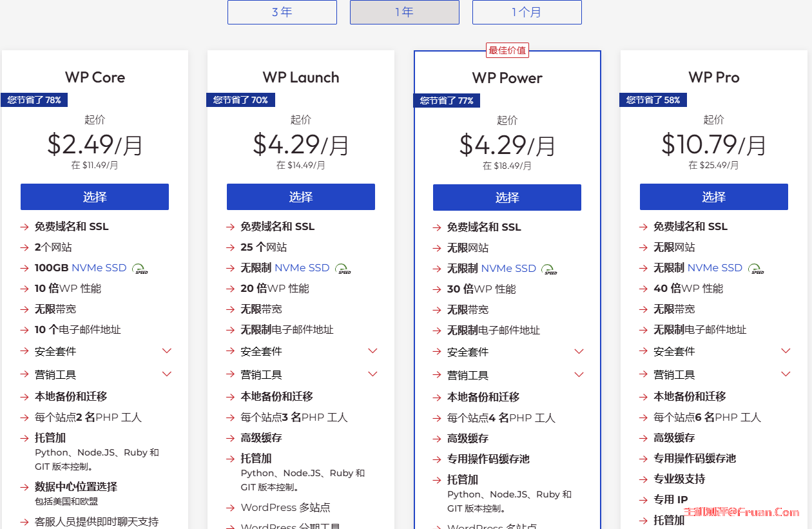Viewport: 812px width, 529px height.
Task: Click the WP Power plan title
Action: (x=507, y=78)
